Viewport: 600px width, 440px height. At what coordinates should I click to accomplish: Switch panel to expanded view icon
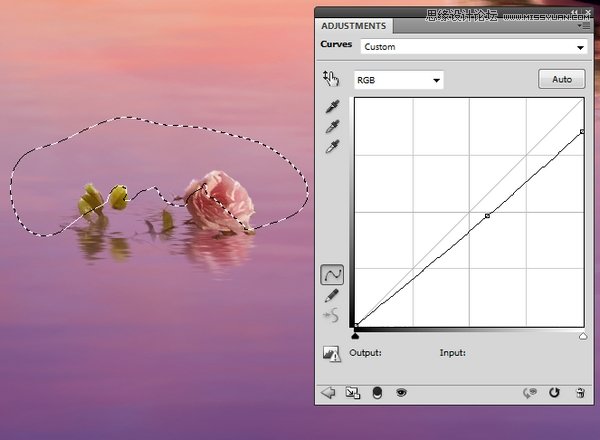pos(352,393)
